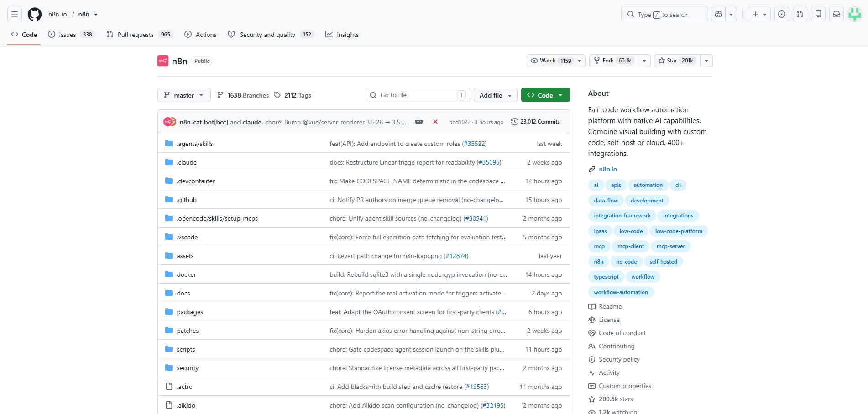Open commit bbd1022 link
868x414 pixels.
point(460,122)
